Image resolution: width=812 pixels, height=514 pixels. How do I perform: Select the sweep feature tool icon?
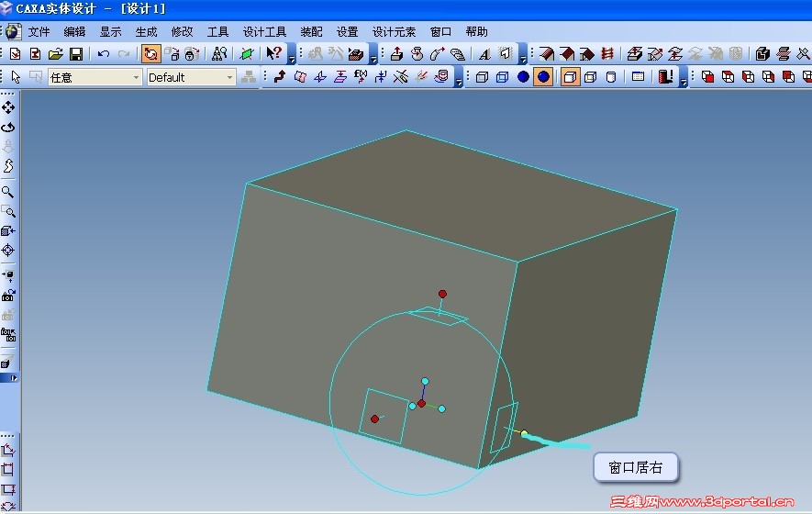[x=437, y=54]
